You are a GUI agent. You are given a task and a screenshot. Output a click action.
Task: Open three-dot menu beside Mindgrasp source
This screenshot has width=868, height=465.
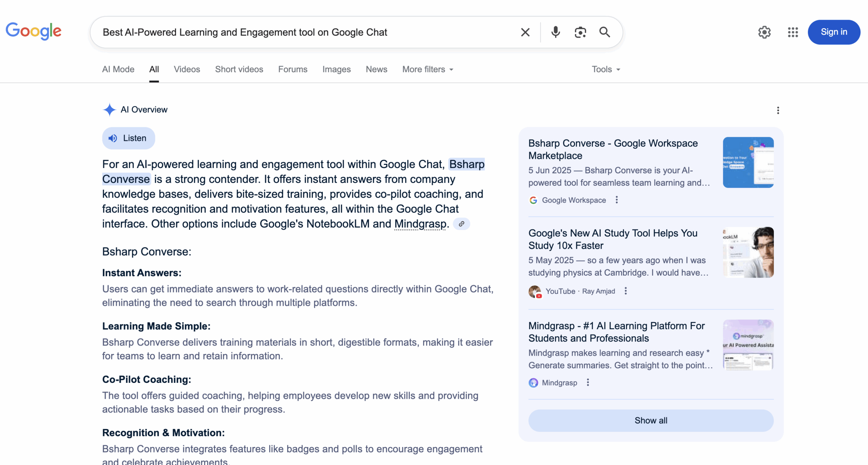[588, 383]
